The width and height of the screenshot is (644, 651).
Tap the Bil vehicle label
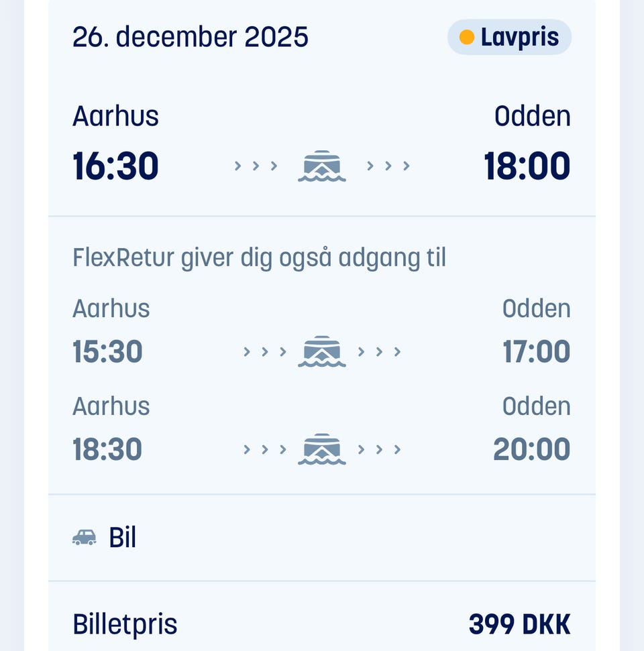click(123, 538)
